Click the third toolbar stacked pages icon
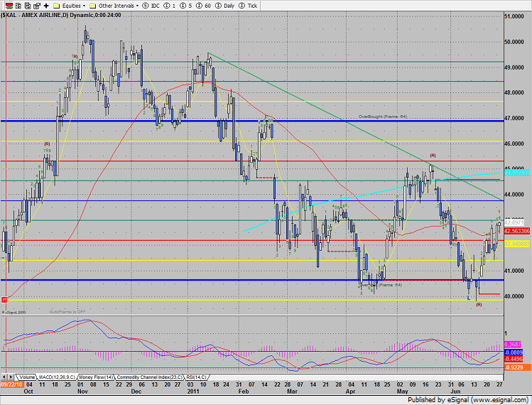The width and height of the screenshot is (532, 405). coord(28,6)
